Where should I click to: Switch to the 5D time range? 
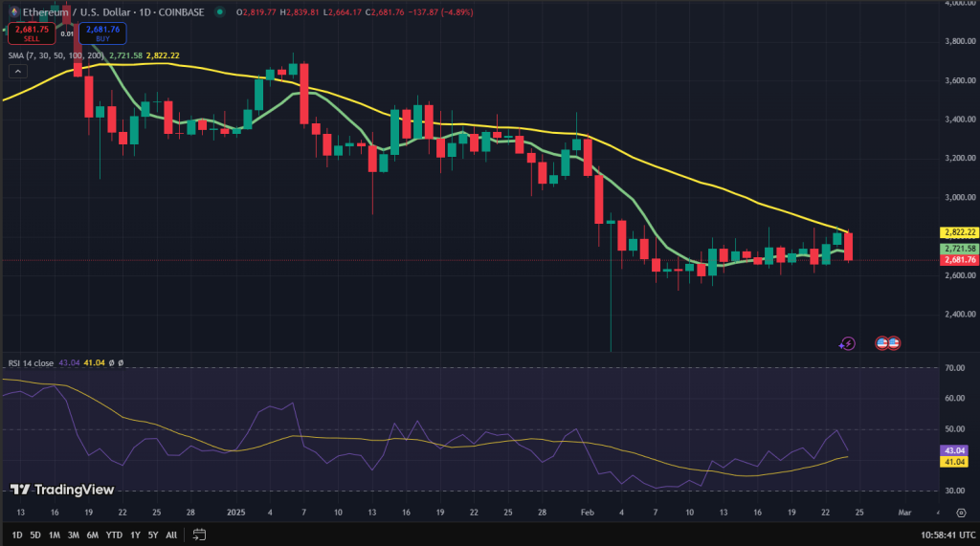(35, 535)
